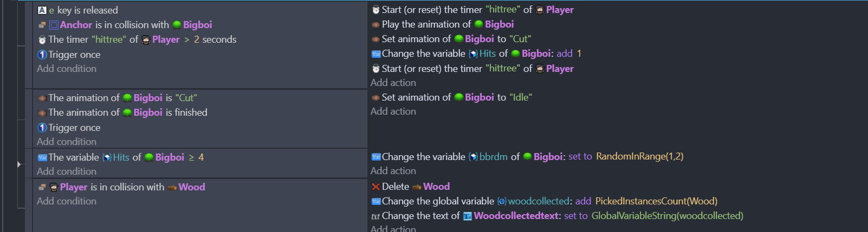This screenshot has width=868, height=232.
Task: Expand the event fold arrow beside Hits condition
Action: (x=19, y=164)
